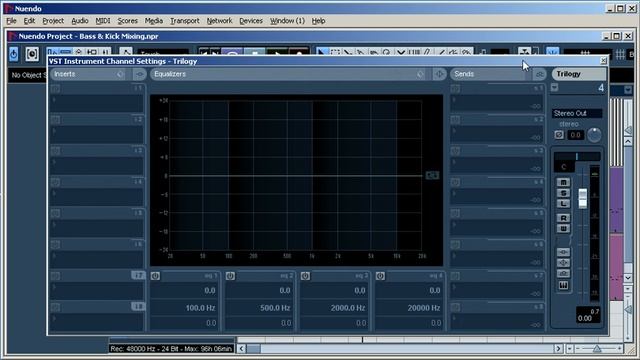This screenshot has width=640, height=360.
Task: Open the File menu
Action: [11, 21]
